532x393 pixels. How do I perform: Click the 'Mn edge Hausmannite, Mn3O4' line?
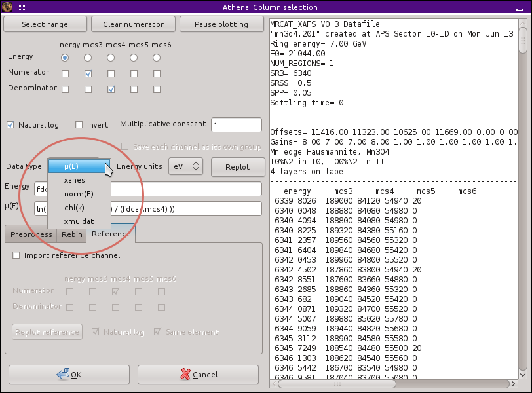[x=330, y=151]
